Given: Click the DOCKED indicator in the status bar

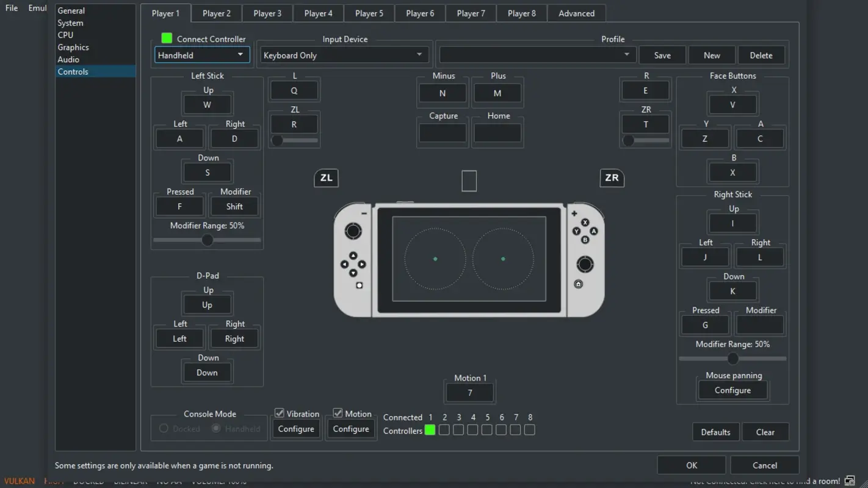Looking at the screenshot, I should click(88, 481).
